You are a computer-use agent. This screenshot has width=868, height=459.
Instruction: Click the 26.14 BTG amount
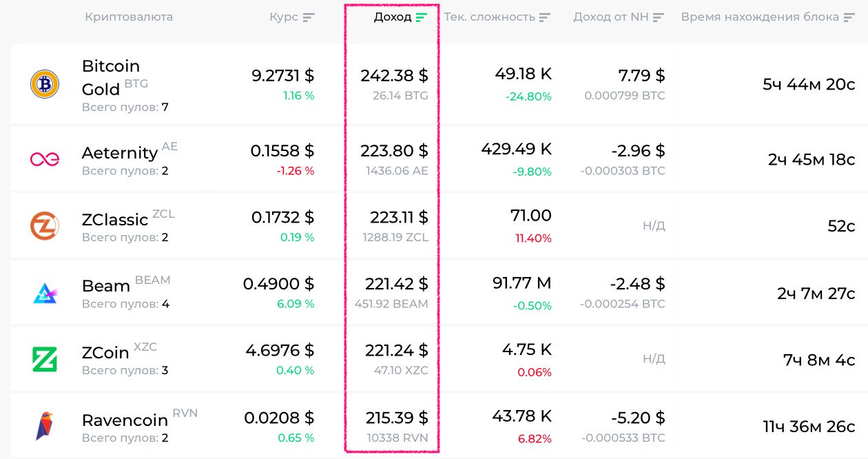click(x=400, y=96)
